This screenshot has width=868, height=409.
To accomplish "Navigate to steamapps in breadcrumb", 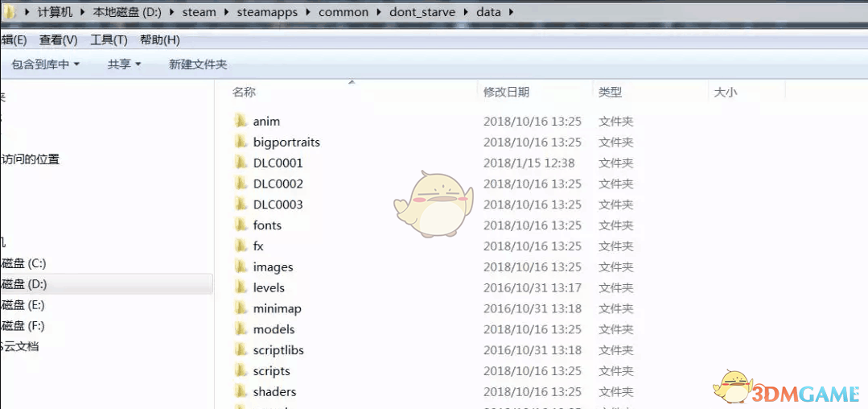I will click(267, 11).
